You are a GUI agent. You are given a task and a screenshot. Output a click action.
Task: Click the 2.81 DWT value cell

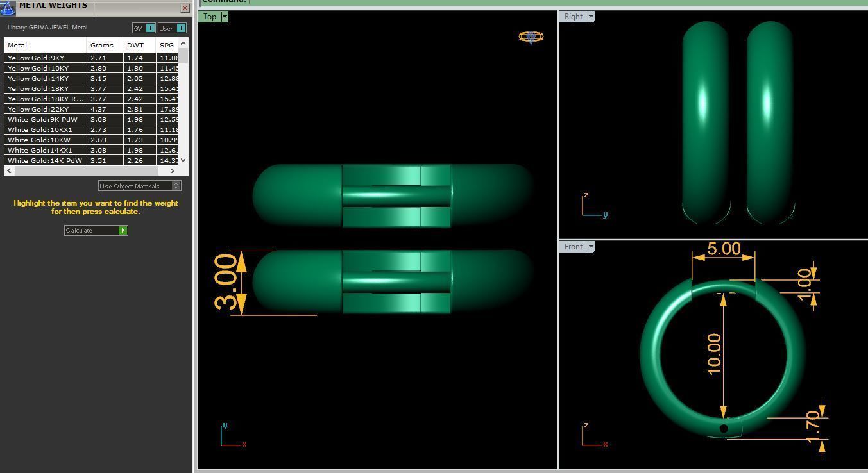click(139, 109)
